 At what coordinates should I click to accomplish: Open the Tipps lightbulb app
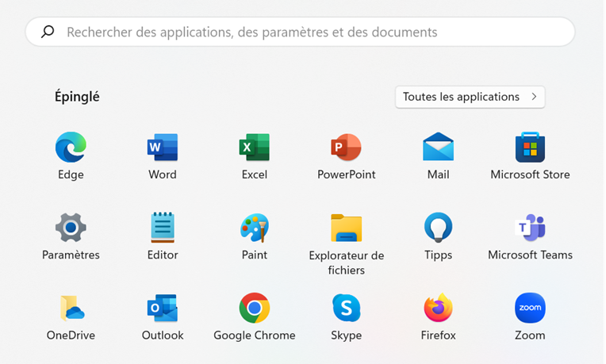click(438, 228)
